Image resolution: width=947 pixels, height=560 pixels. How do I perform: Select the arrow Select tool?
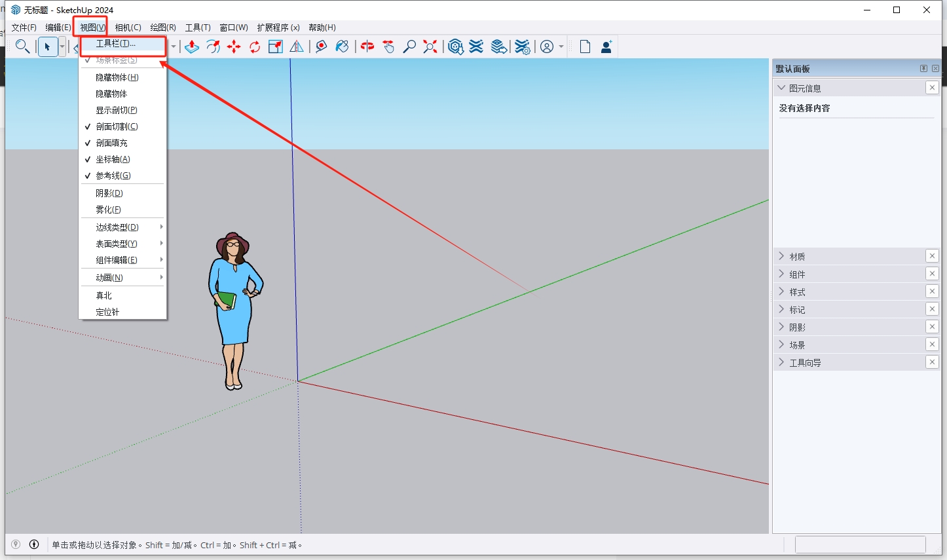point(47,47)
